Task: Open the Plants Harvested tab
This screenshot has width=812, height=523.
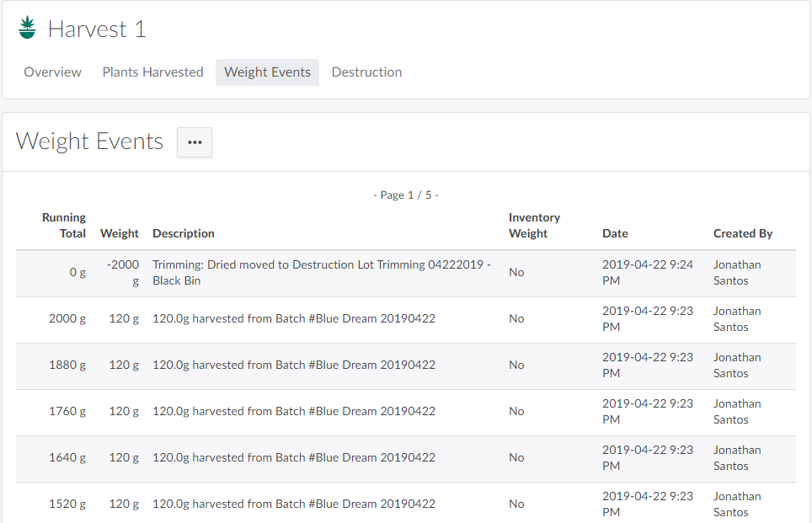Action: (152, 72)
